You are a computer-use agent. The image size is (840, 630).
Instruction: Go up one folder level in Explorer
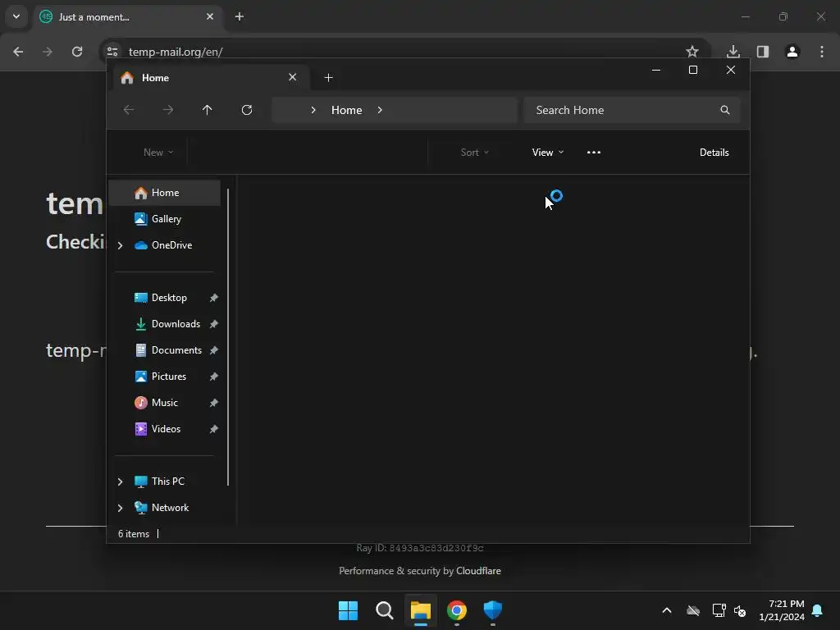coord(208,110)
